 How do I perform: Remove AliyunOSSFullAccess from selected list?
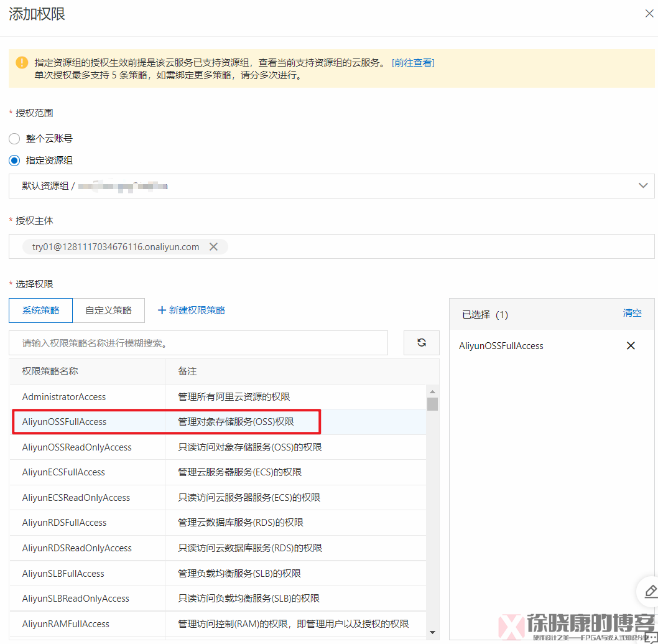(630, 345)
